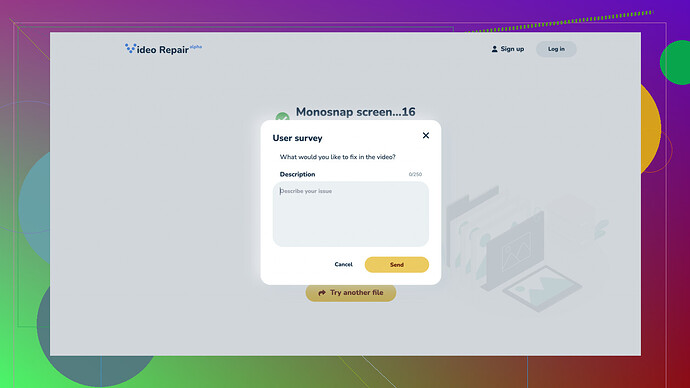Click the Send button
690x388 pixels.
click(396, 264)
